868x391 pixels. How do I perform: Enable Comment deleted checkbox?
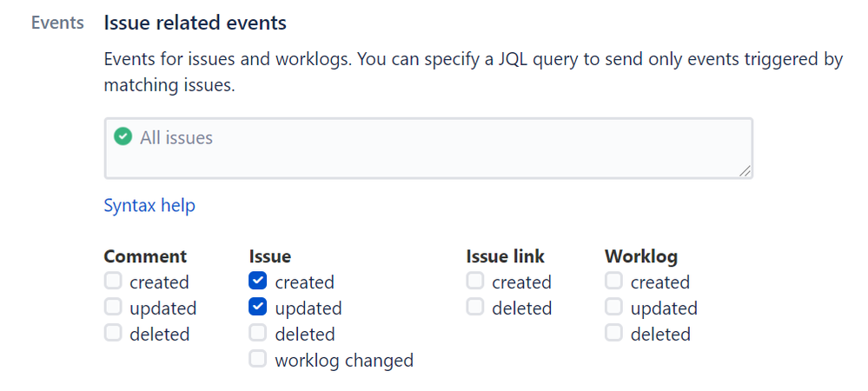pyautogui.click(x=113, y=334)
